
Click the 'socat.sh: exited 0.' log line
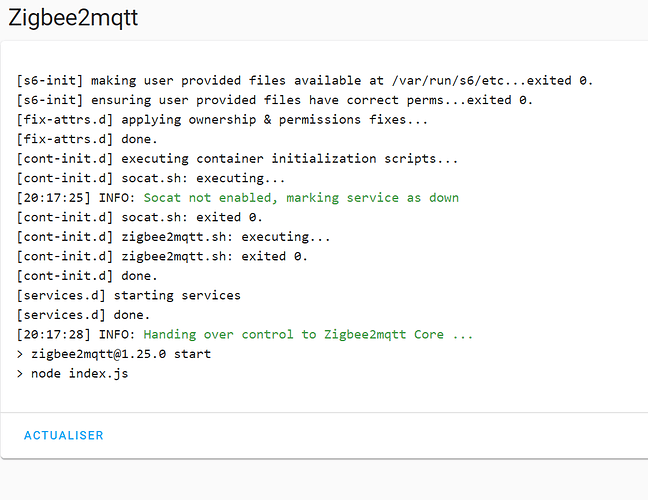(x=140, y=217)
